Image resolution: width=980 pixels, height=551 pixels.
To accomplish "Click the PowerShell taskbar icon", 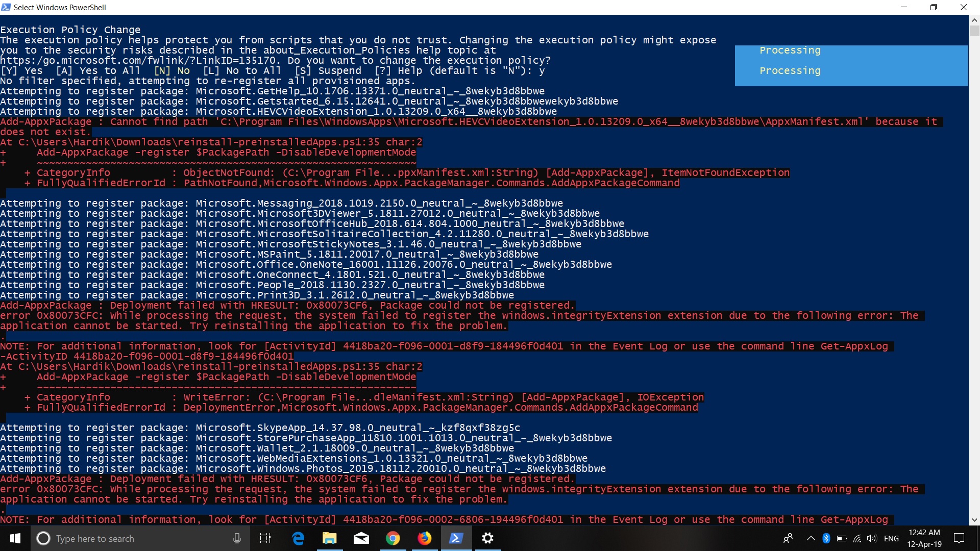I will 456,538.
